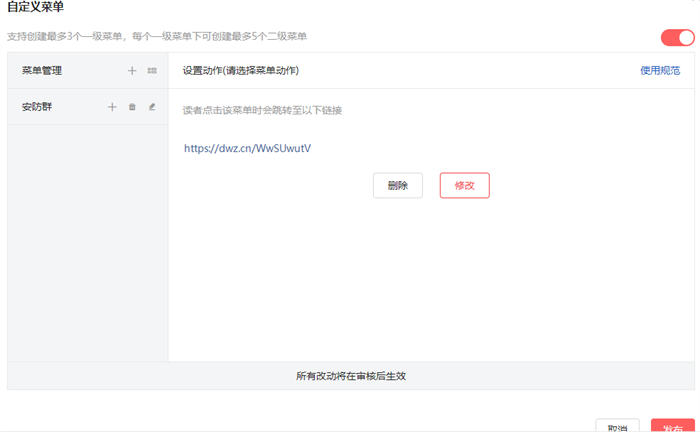Click the 菜单管理 header label
Image resolution: width=700 pixels, height=432 pixels.
41,71
